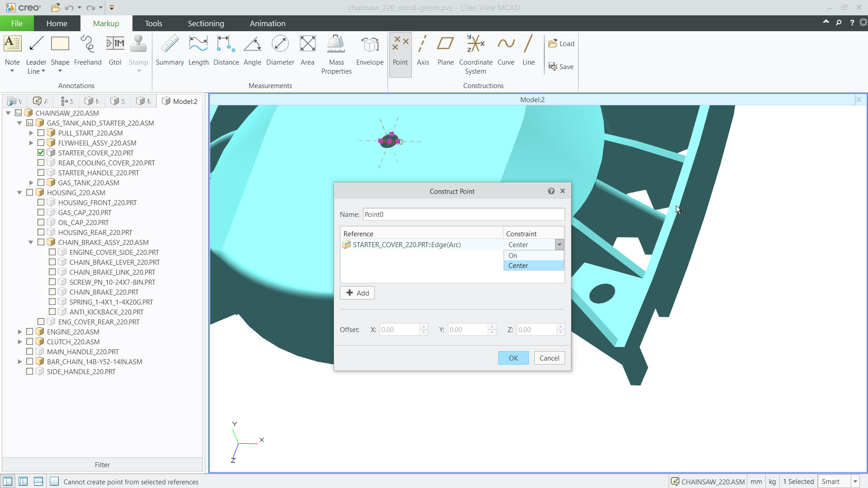Tick the GAS_CAP_220.PRT checkbox
Image resolution: width=868 pixels, height=488 pixels.
41,212
